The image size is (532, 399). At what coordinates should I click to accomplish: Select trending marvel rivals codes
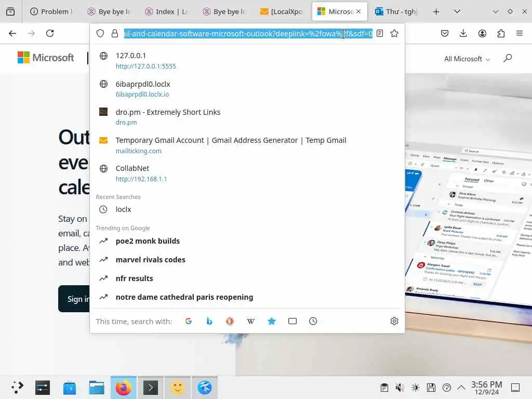tap(247, 260)
